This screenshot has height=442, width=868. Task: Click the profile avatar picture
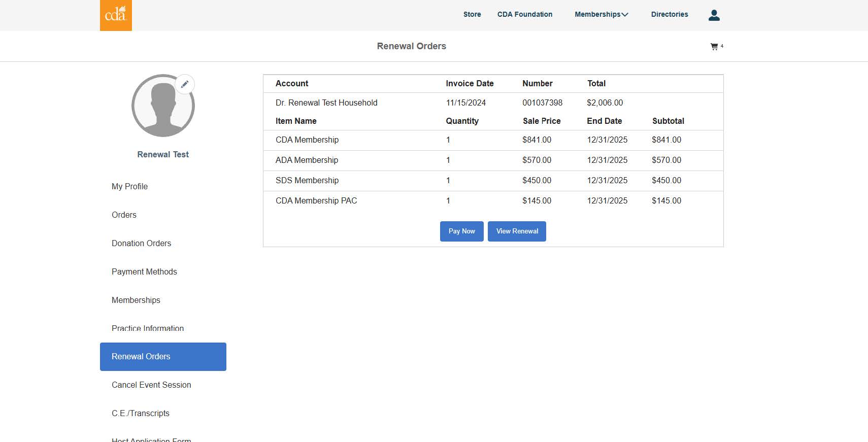tap(163, 106)
